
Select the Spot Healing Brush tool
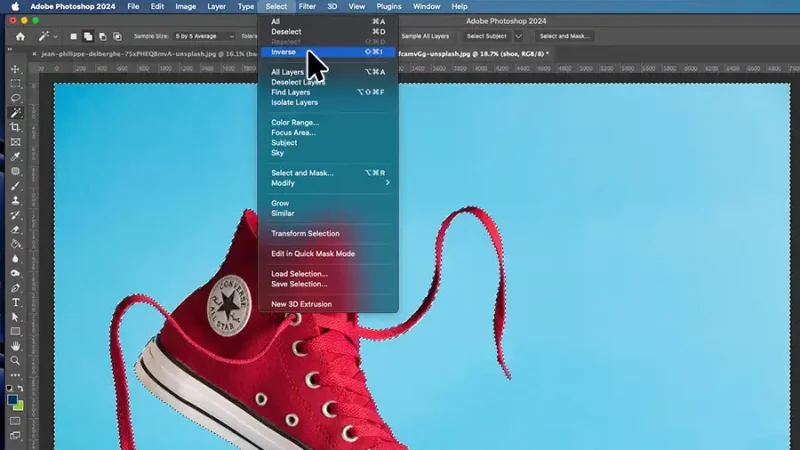15,171
